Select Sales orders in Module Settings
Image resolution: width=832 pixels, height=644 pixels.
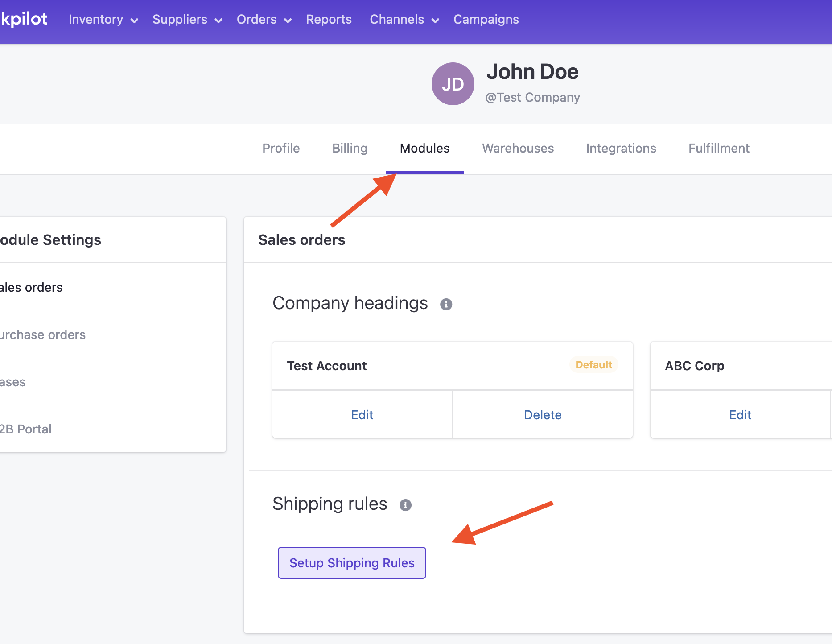pos(31,287)
